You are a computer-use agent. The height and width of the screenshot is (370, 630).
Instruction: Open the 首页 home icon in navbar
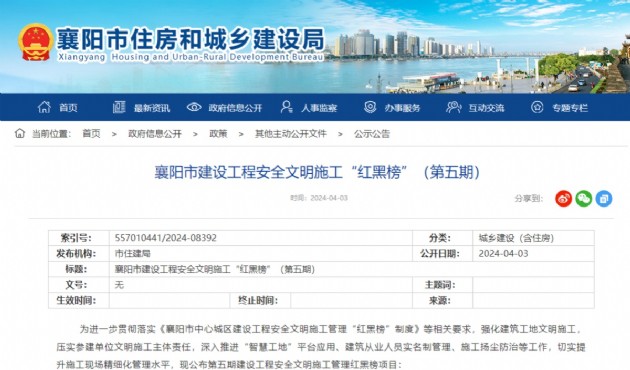(44, 107)
